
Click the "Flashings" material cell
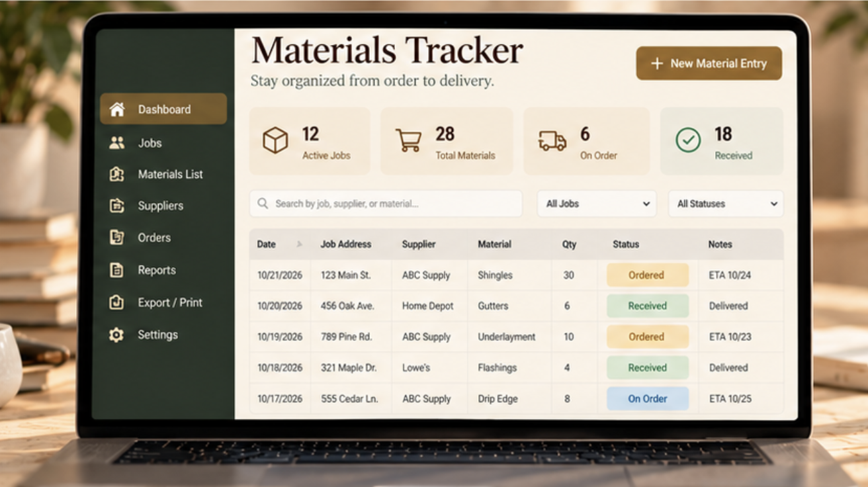point(498,368)
